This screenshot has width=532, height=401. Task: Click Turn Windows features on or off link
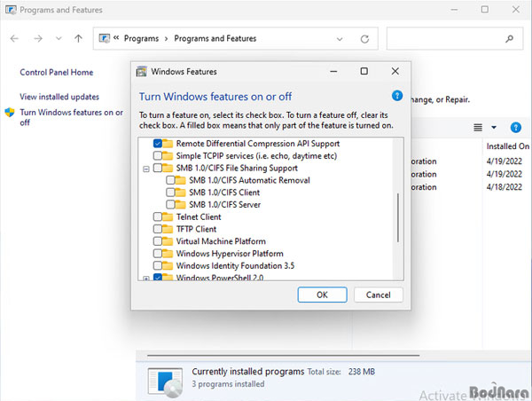(71, 117)
